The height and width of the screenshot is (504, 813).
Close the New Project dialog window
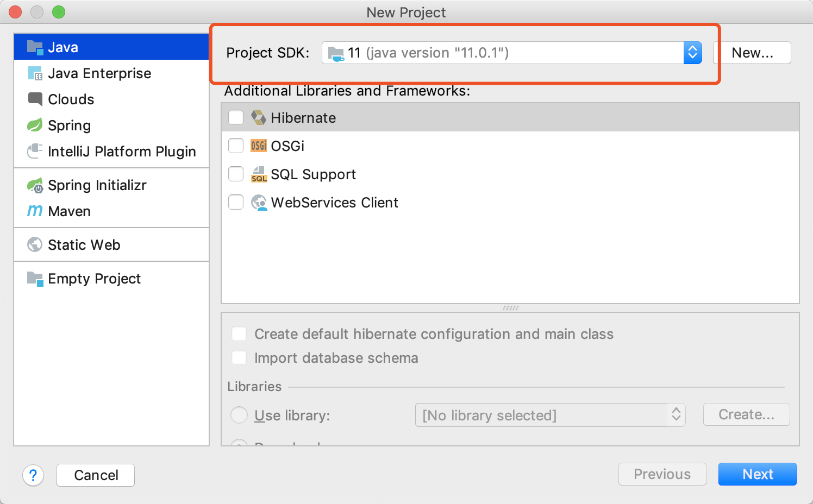(15, 12)
